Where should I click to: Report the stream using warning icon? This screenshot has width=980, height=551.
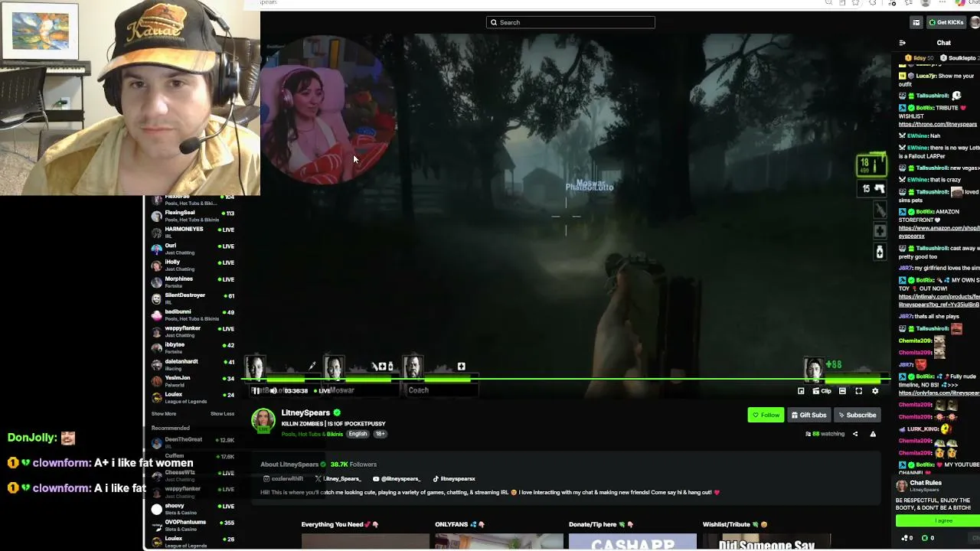[873, 434]
